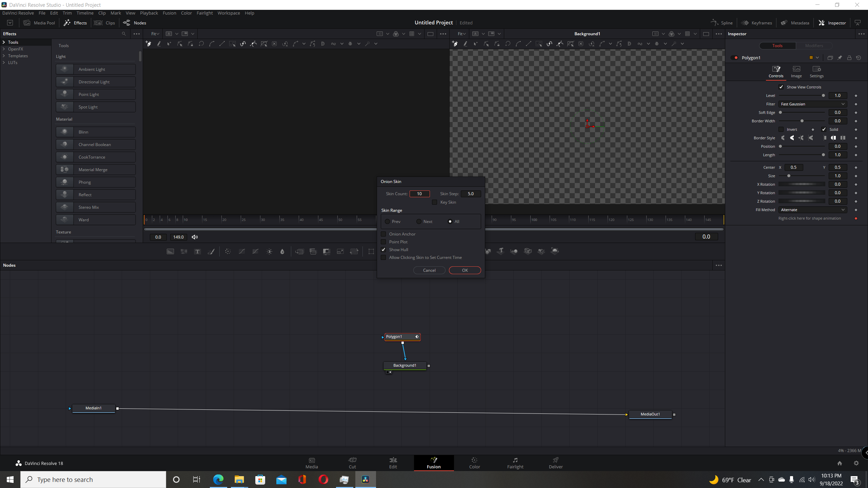Click OK in the Onion Skin dialog

tap(465, 270)
